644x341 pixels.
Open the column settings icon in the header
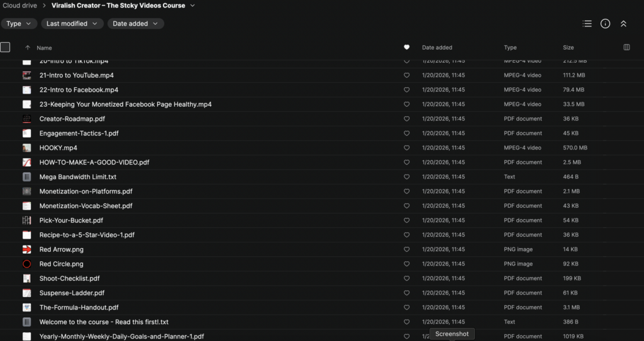click(x=626, y=47)
